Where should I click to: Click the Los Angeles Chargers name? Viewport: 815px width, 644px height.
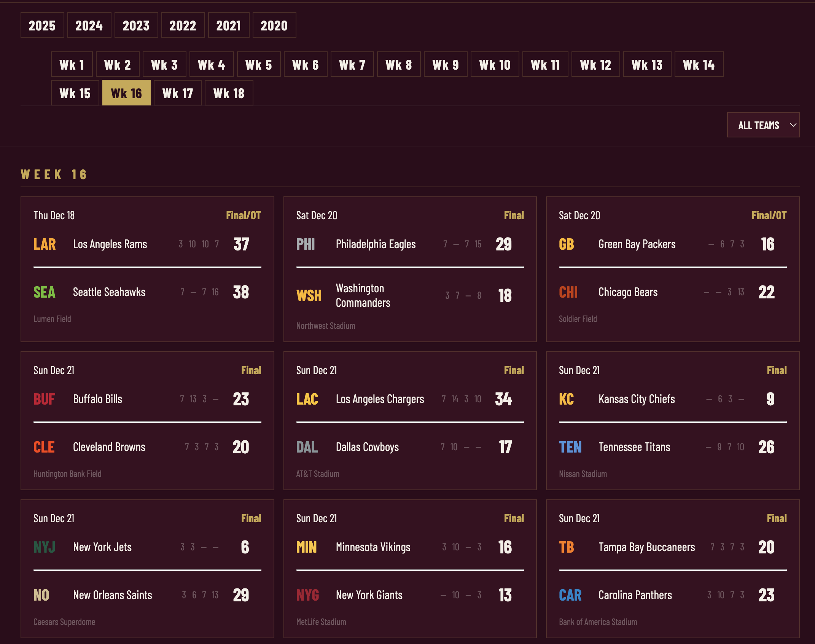380,399
